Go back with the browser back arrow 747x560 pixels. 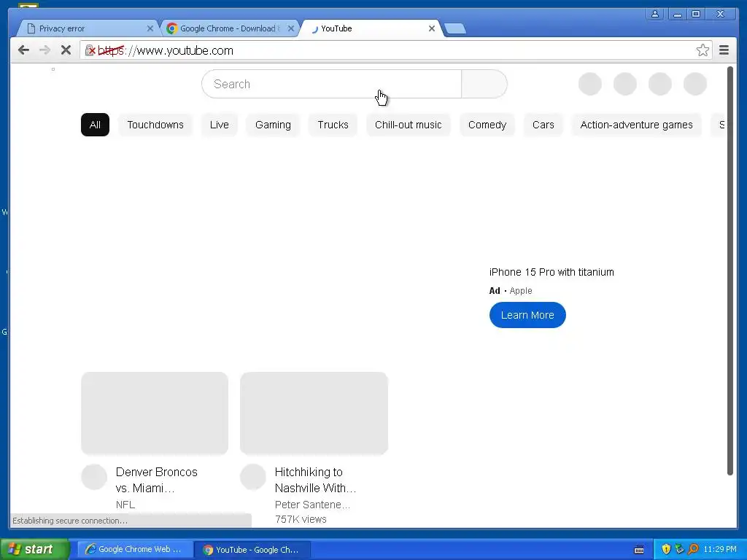point(23,50)
